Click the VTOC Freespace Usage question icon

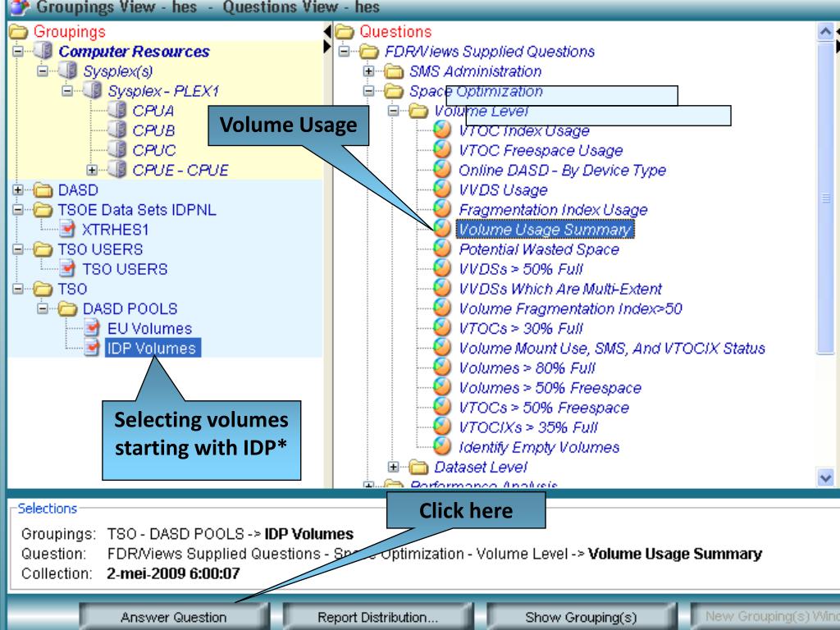(442, 149)
